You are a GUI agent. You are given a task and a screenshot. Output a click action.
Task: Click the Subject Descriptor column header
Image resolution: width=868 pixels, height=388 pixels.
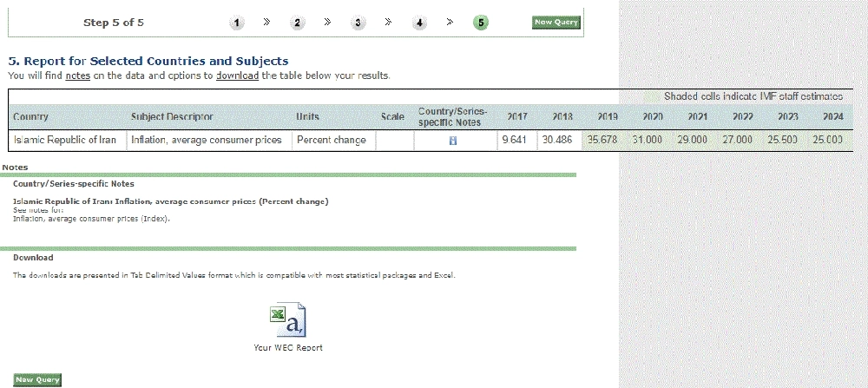click(x=172, y=117)
